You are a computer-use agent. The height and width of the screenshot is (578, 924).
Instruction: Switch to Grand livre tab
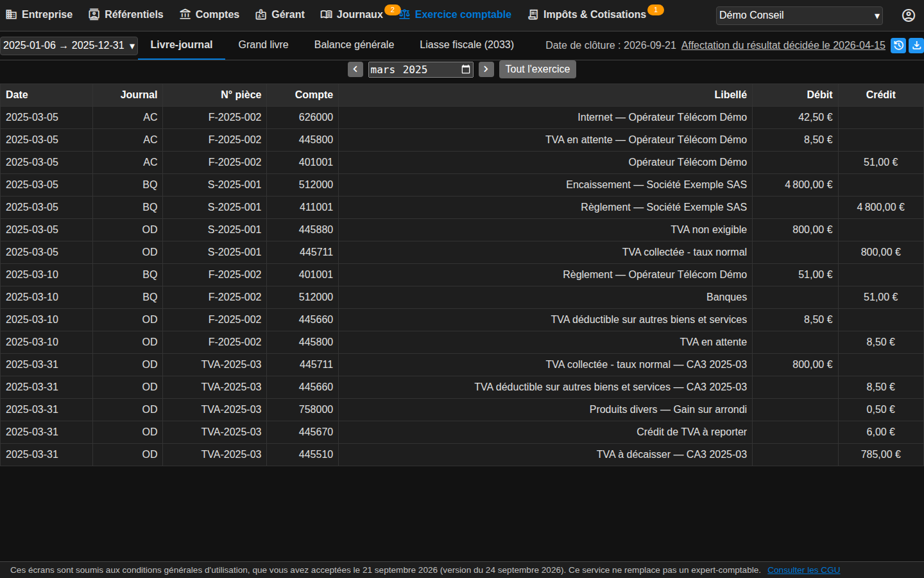click(x=263, y=45)
